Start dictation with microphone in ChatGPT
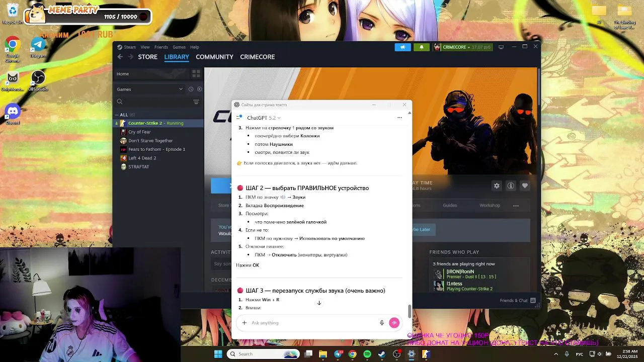 (382, 323)
